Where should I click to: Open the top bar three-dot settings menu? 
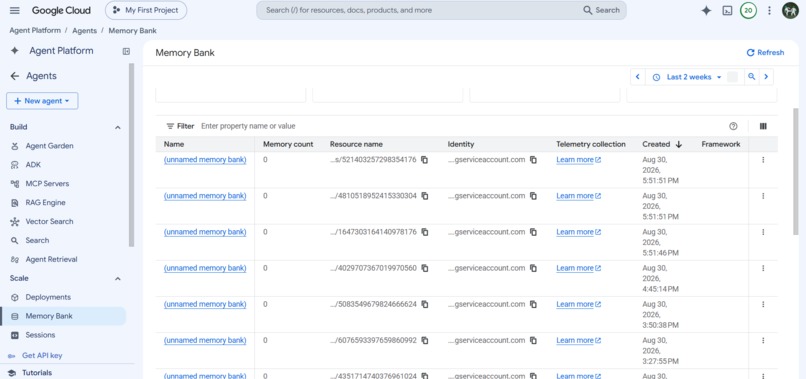(x=769, y=10)
